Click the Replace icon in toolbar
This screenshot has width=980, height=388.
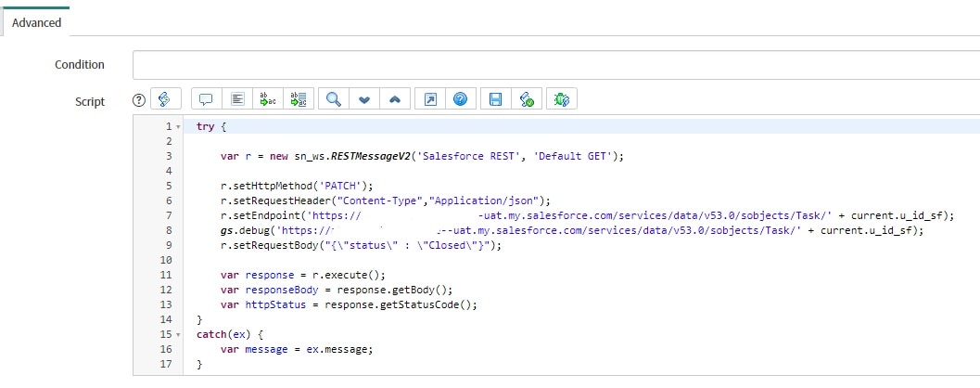(x=268, y=100)
